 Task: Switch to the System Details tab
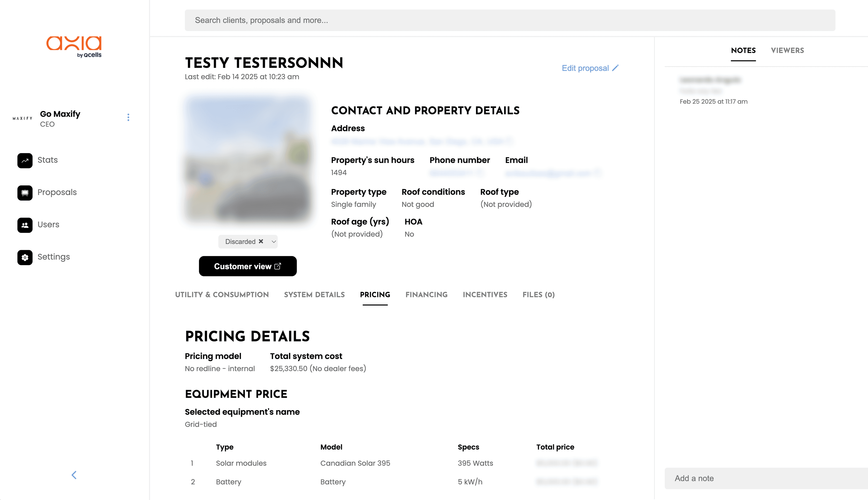point(314,295)
